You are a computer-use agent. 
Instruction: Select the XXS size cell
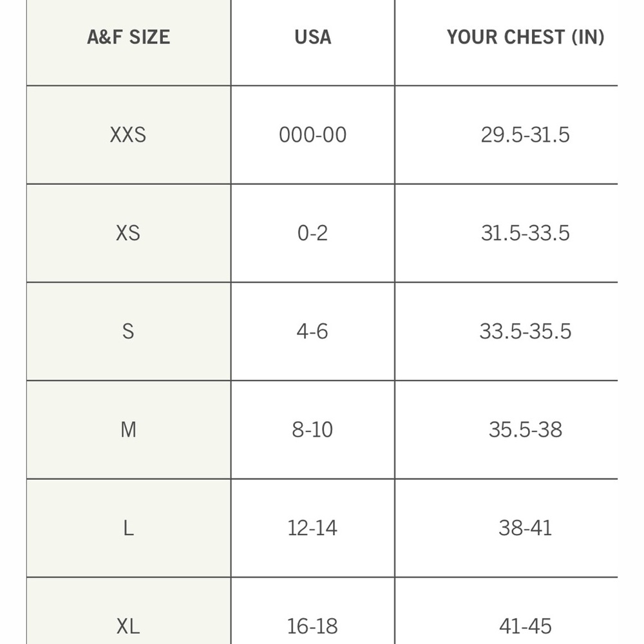pos(128,135)
